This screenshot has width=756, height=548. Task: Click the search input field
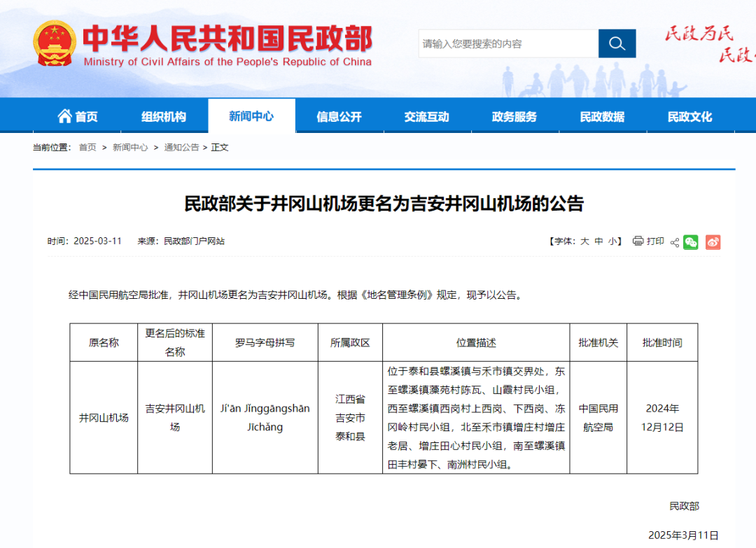(508, 43)
